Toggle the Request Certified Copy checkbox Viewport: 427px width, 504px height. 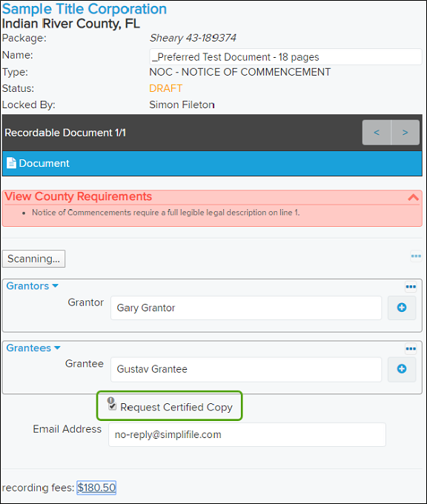click(112, 407)
